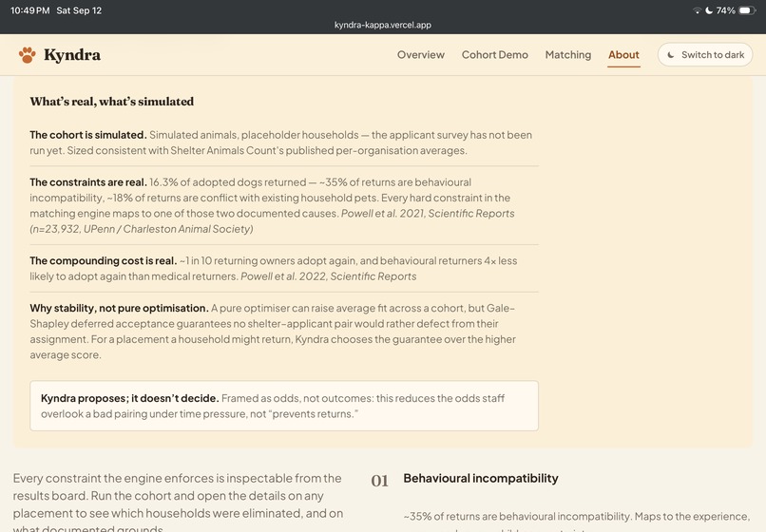Click the Powell et al. 2022 citation
766x532 pixels.
click(328, 276)
